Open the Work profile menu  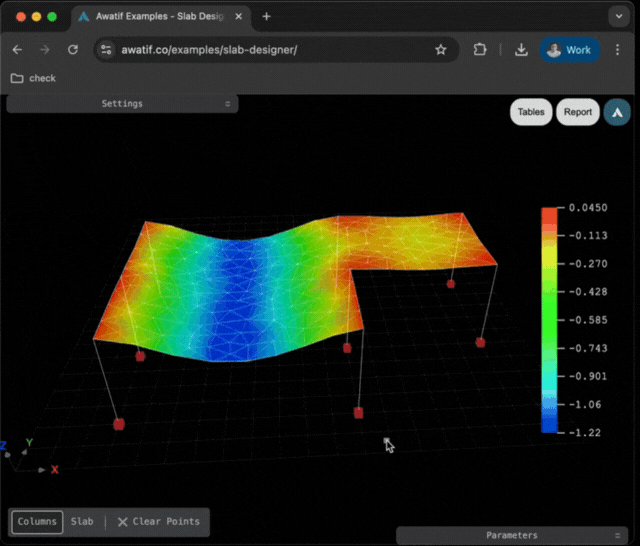point(569,50)
